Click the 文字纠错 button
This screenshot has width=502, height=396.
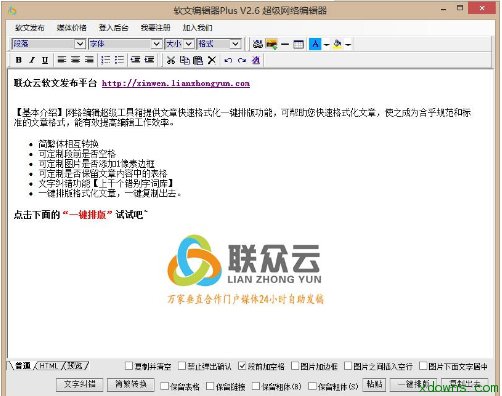click(x=79, y=384)
